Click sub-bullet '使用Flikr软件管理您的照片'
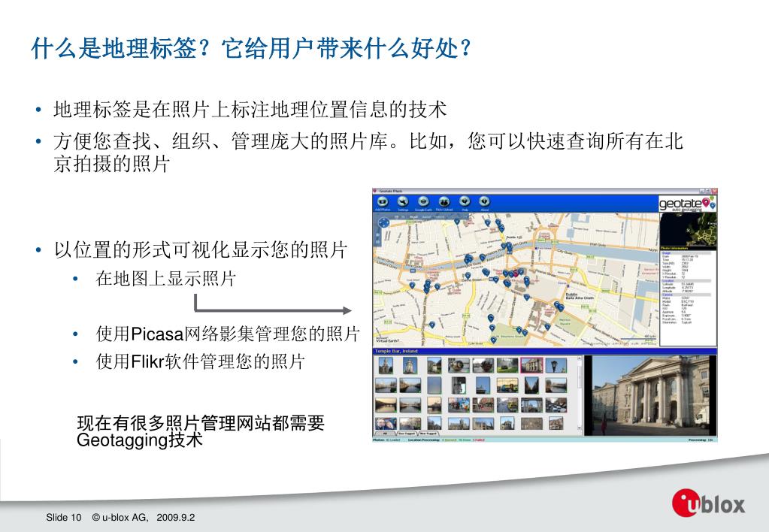The width and height of the screenshot is (769, 532). point(200,361)
